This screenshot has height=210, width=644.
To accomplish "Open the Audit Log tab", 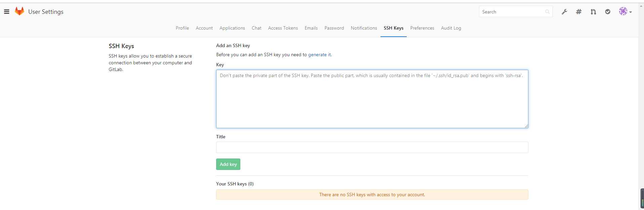I will pos(451,28).
